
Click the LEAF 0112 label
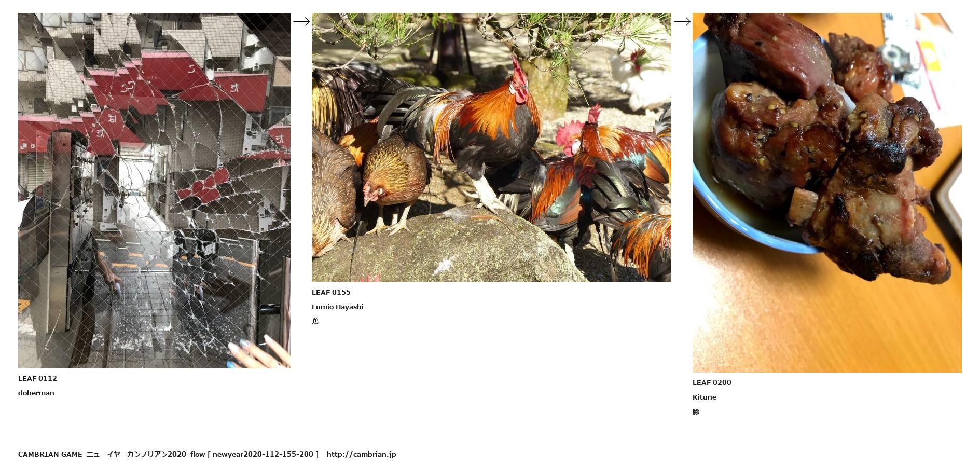[37, 378]
